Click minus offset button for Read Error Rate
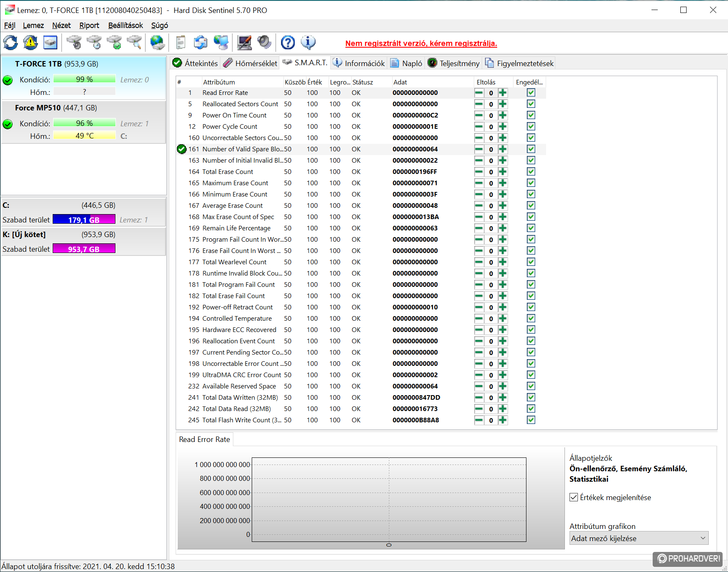The width and height of the screenshot is (728, 572). click(479, 93)
